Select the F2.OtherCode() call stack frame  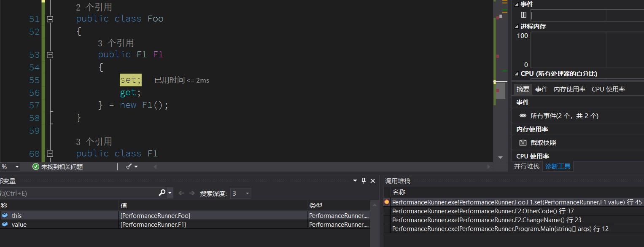point(483,211)
